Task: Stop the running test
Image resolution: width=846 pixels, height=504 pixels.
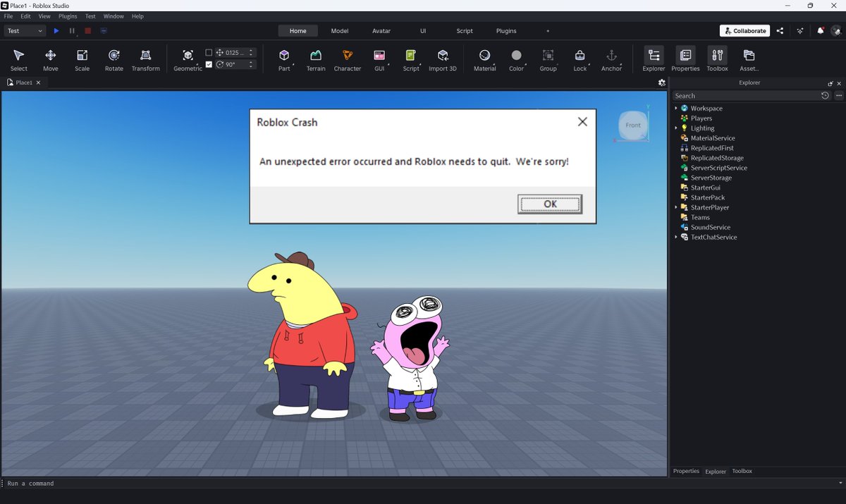Action: 88,31
